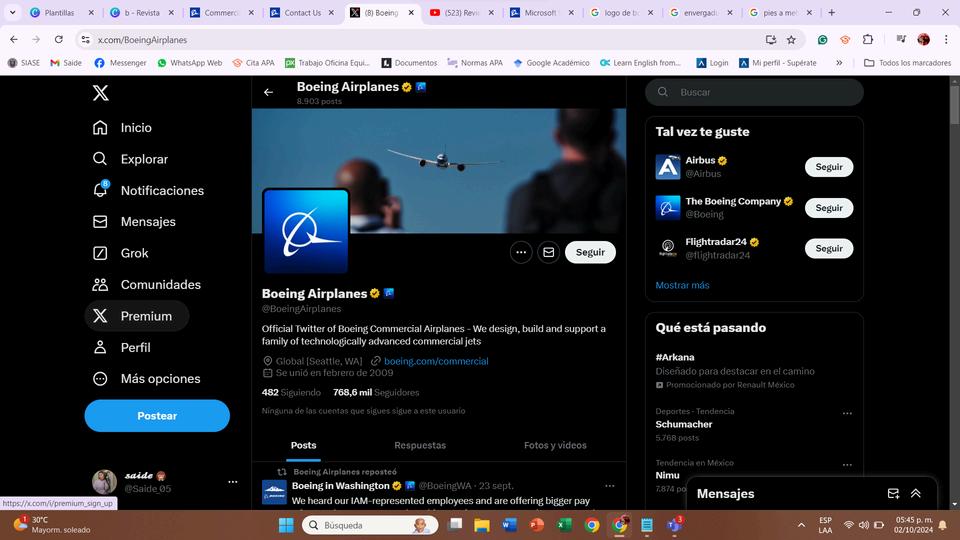Viewport: 960px width, 540px height.
Task: Open Todos los marcadores folder
Action: [907, 62]
